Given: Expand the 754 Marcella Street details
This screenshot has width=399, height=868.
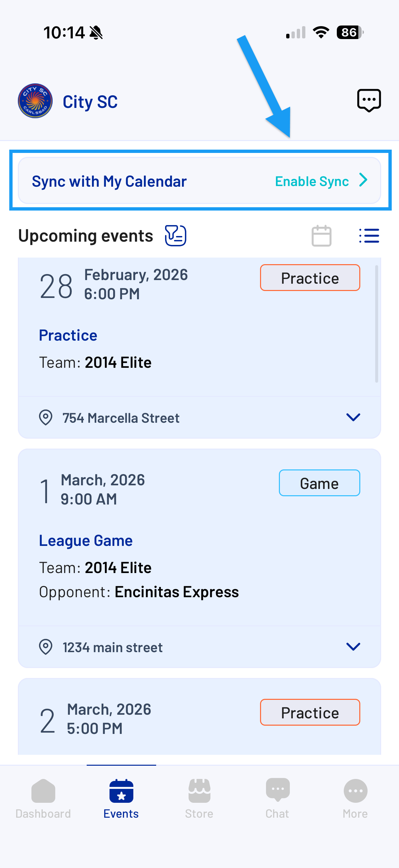Looking at the screenshot, I should [x=353, y=417].
